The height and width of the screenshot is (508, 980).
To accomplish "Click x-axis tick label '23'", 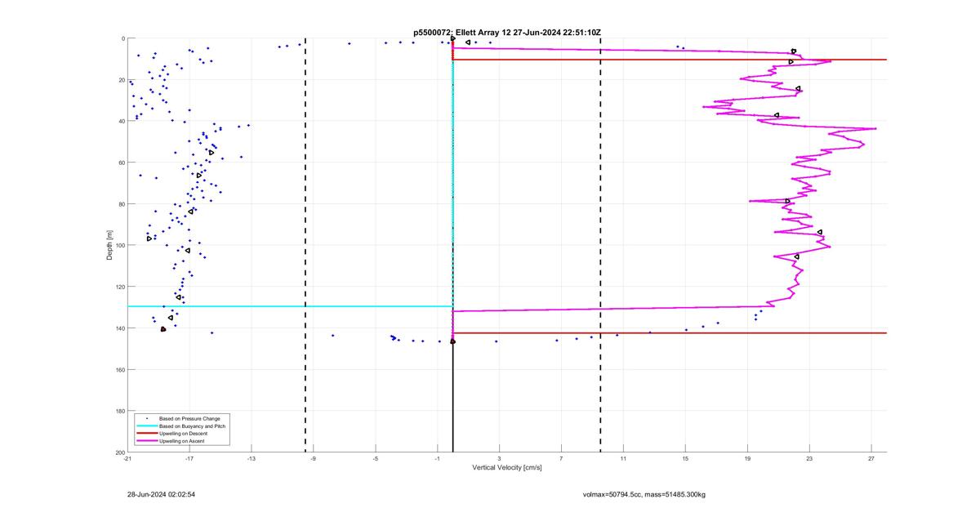I will [x=809, y=458].
